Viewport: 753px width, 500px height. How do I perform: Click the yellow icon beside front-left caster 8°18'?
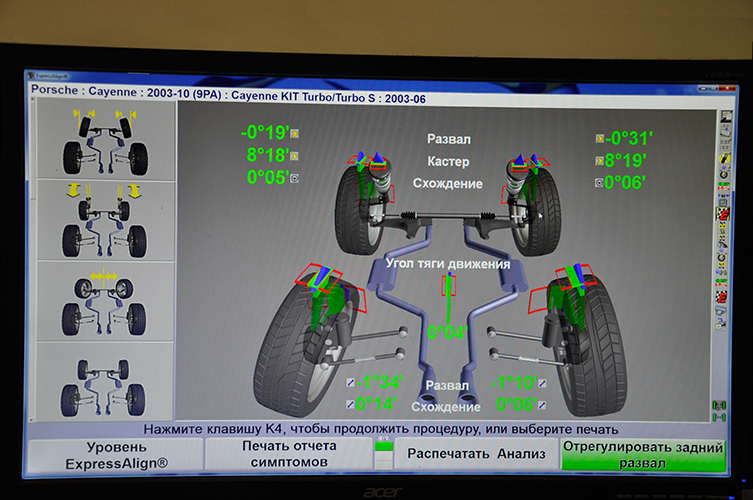pyautogui.click(x=294, y=156)
